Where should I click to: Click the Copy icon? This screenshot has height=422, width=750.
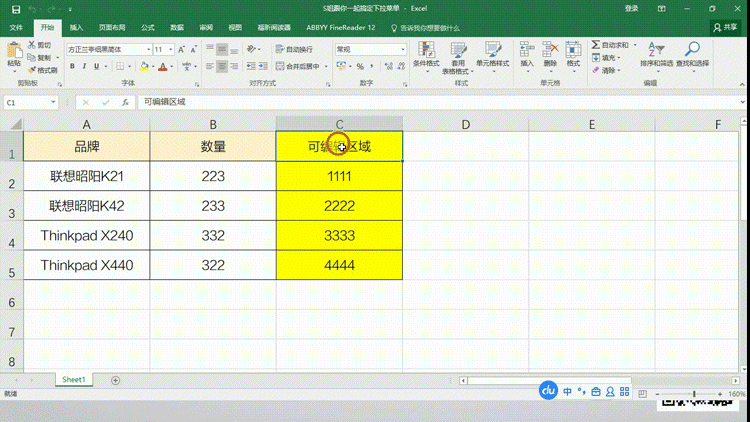pos(32,57)
